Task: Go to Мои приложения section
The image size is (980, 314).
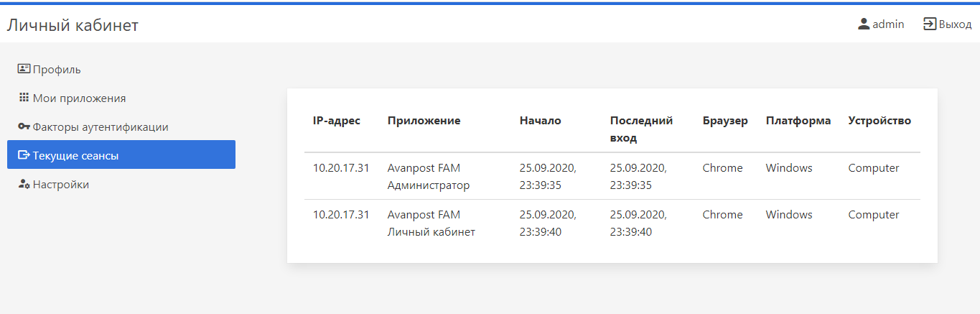Action: [79, 98]
